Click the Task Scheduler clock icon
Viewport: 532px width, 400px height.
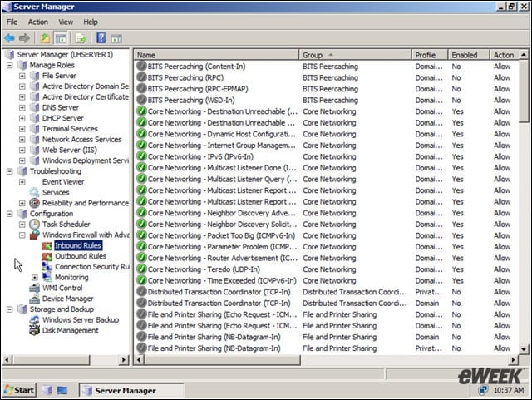34,224
